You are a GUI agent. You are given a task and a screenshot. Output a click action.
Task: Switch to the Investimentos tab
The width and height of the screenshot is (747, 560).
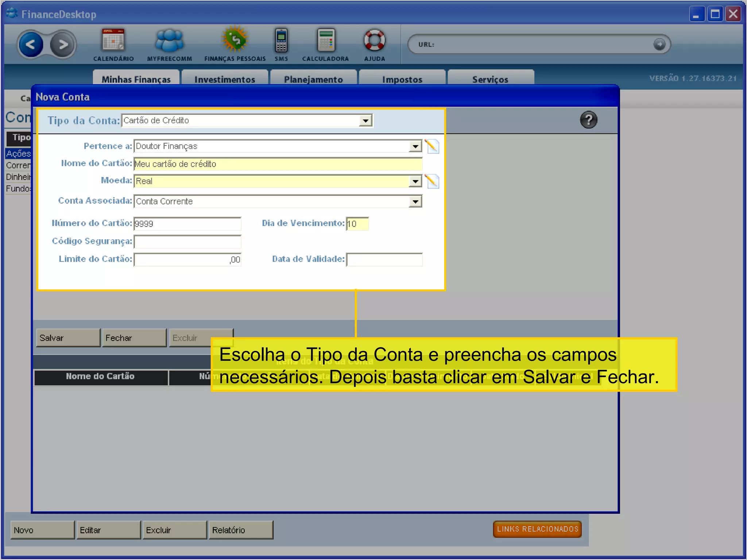[x=225, y=79]
